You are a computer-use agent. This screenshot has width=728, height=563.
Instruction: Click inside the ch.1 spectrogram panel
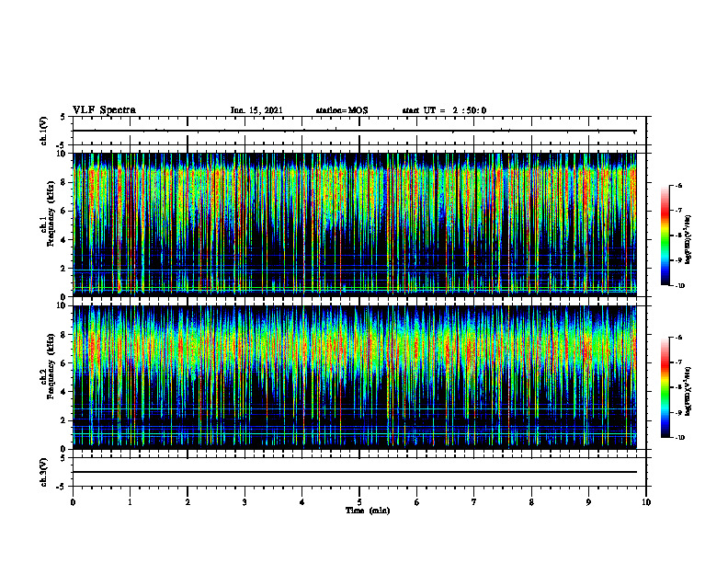(355, 224)
